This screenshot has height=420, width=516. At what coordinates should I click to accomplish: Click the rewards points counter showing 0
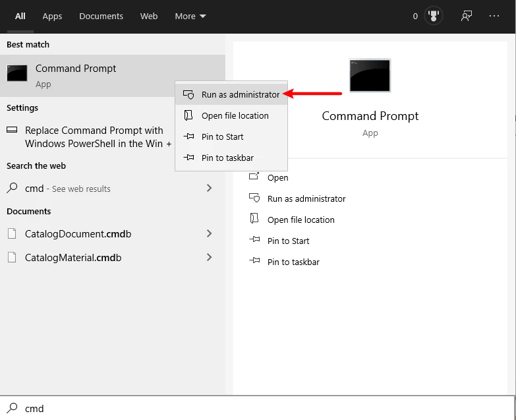pos(415,16)
